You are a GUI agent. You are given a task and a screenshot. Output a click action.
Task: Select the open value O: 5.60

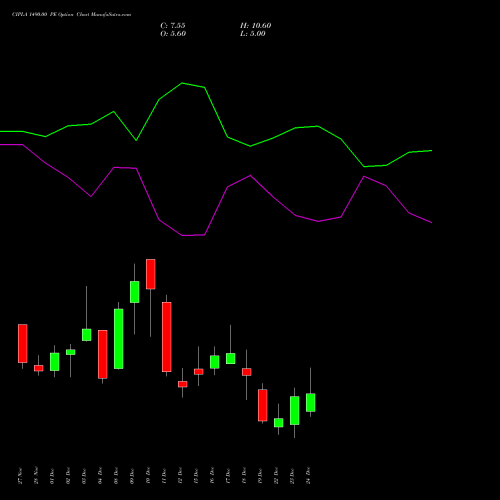tap(173, 34)
